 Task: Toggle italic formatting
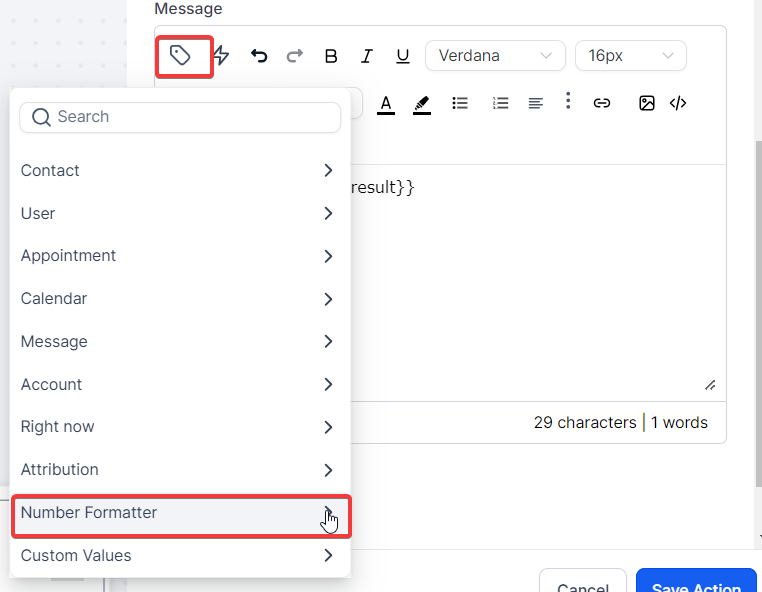[x=367, y=56]
